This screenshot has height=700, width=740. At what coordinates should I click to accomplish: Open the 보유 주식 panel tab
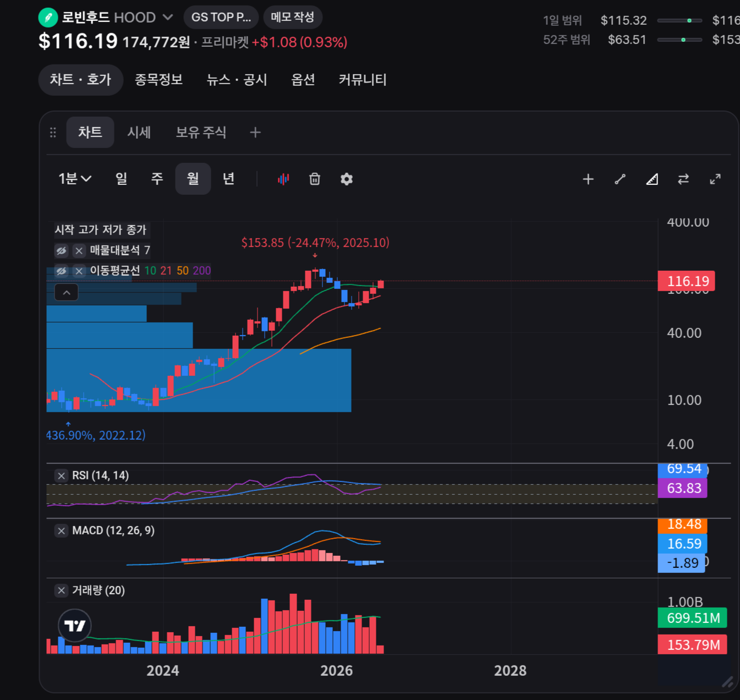click(x=201, y=132)
